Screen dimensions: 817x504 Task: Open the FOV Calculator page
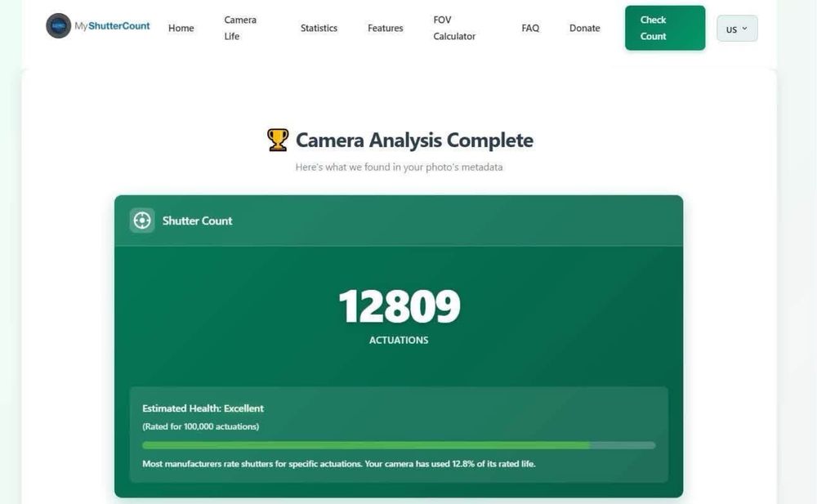pos(454,28)
